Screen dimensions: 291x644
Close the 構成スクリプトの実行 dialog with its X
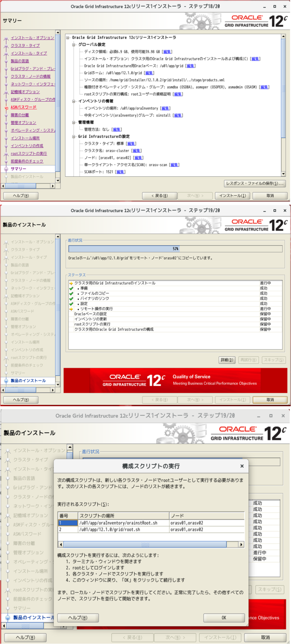coord(242,466)
